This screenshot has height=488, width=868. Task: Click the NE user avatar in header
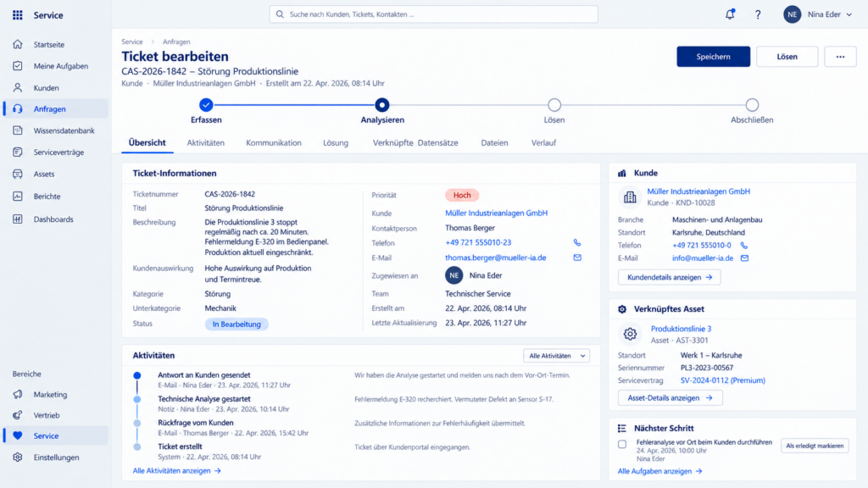(793, 14)
